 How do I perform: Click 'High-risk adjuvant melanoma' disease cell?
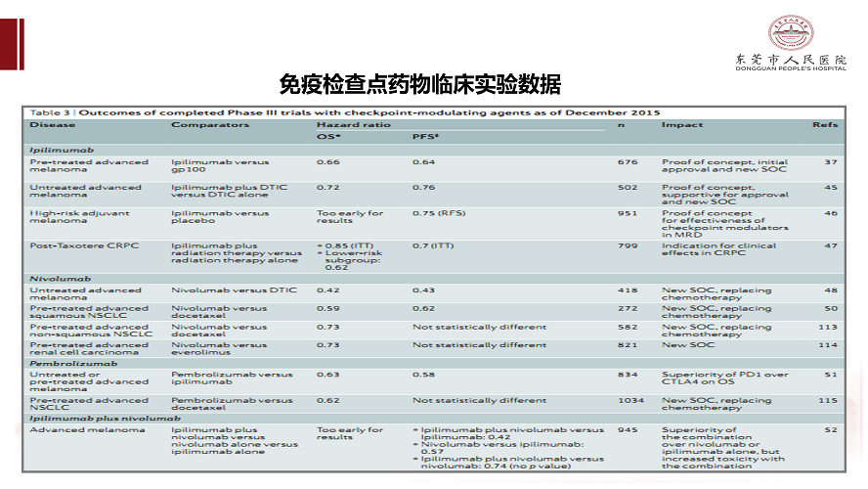point(79,216)
